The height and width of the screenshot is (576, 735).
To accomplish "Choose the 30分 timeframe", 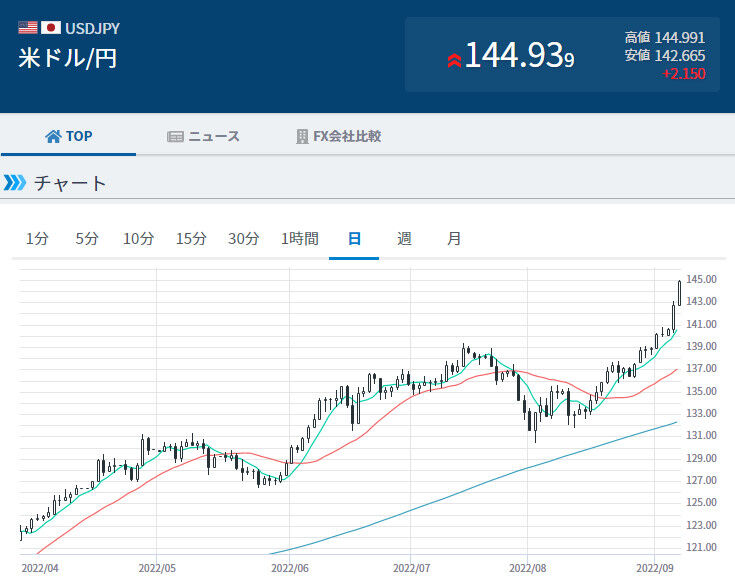I will coord(243,239).
